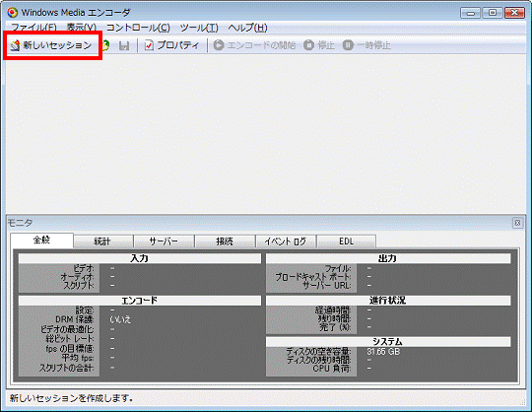532x412 pixels.
Task: Click the window resize grip in status bar
Action: click(521, 401)
